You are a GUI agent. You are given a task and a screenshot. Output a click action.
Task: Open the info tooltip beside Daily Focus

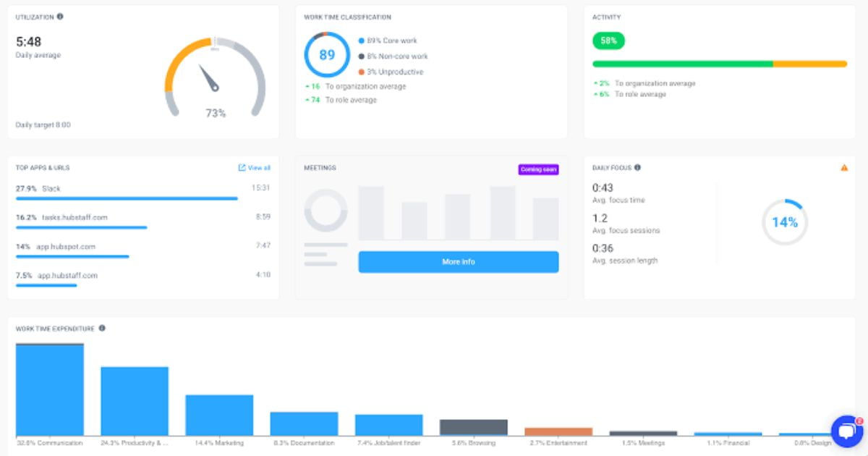click(637, 168)
